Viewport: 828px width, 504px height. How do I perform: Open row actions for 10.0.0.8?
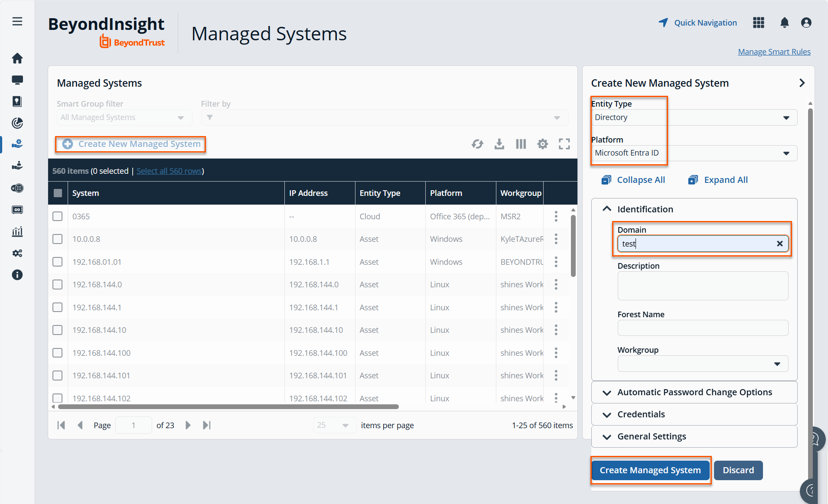(x=556, y=239)
